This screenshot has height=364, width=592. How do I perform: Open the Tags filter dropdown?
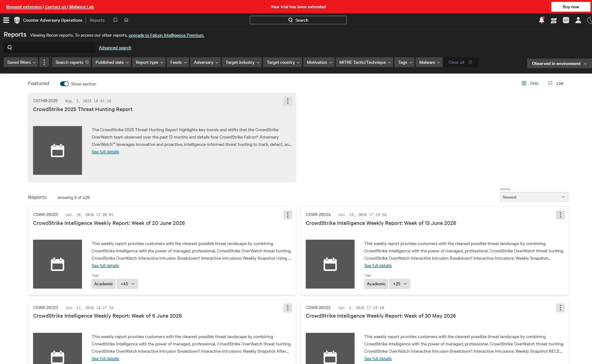(404, 62)
